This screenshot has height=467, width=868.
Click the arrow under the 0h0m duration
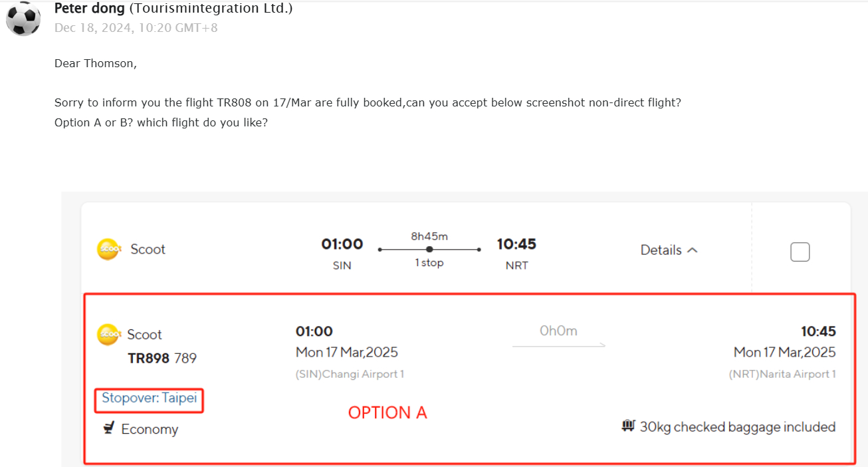(558, 345)
